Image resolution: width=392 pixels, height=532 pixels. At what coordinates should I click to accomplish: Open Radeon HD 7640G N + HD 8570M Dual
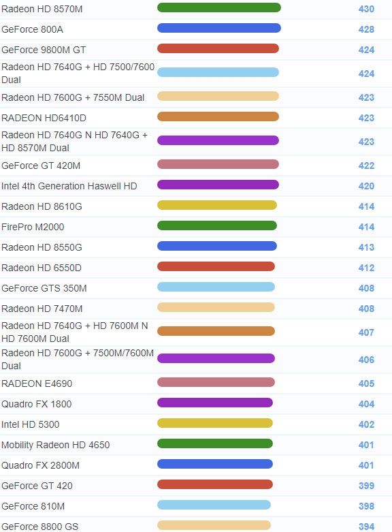(75, 142)
